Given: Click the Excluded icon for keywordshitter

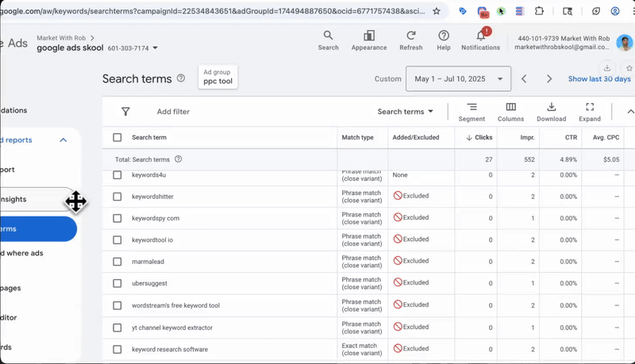Looking at the screenshot, I should coord(398,196).
